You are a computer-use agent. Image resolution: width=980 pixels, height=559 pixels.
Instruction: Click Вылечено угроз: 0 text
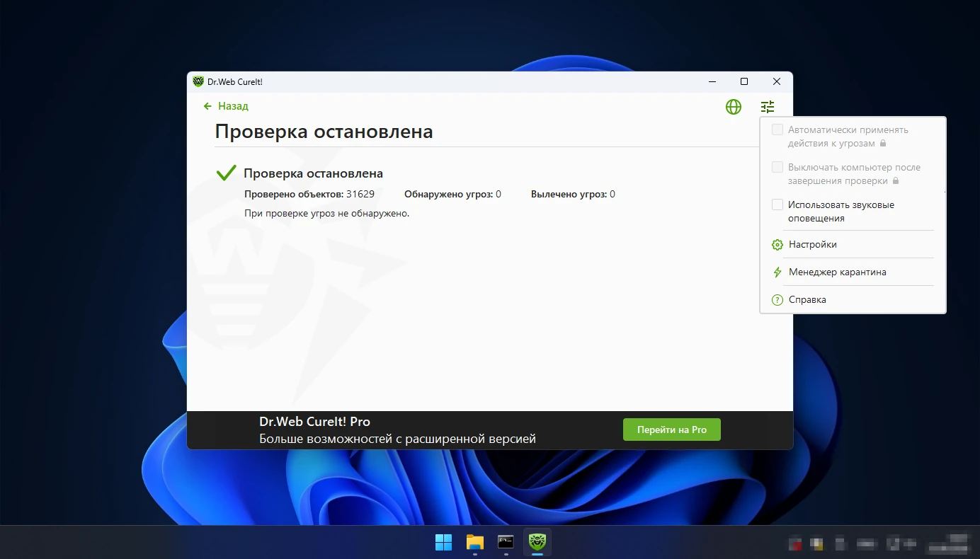[573, 194]
